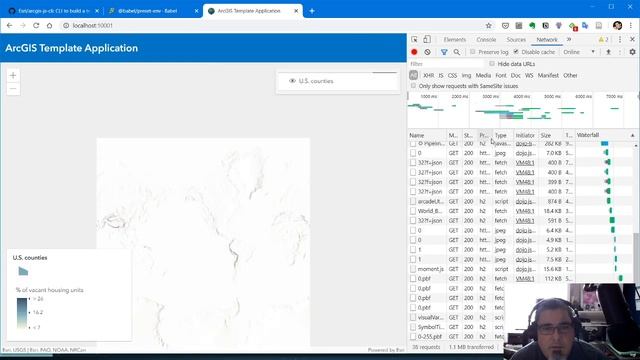
Task: Open Network settings gear
Action: click(x=632, y=52)
